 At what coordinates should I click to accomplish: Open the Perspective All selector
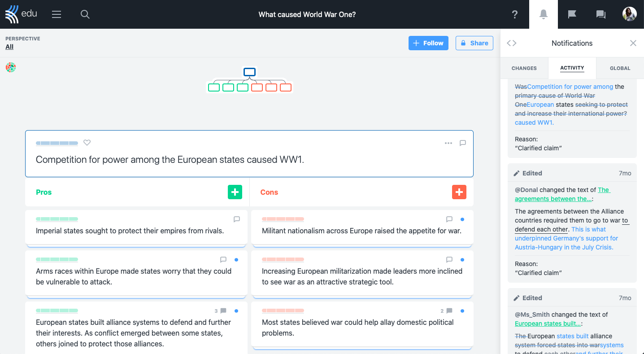coord(9,47)
